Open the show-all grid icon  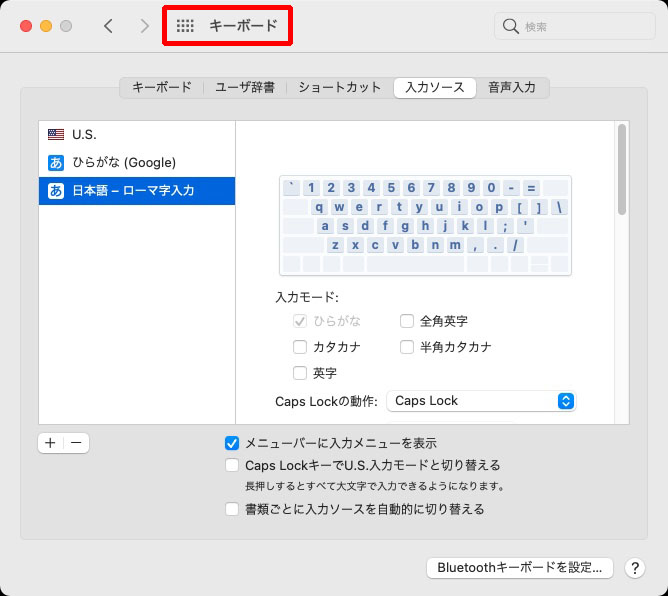[x=185, y=26]
